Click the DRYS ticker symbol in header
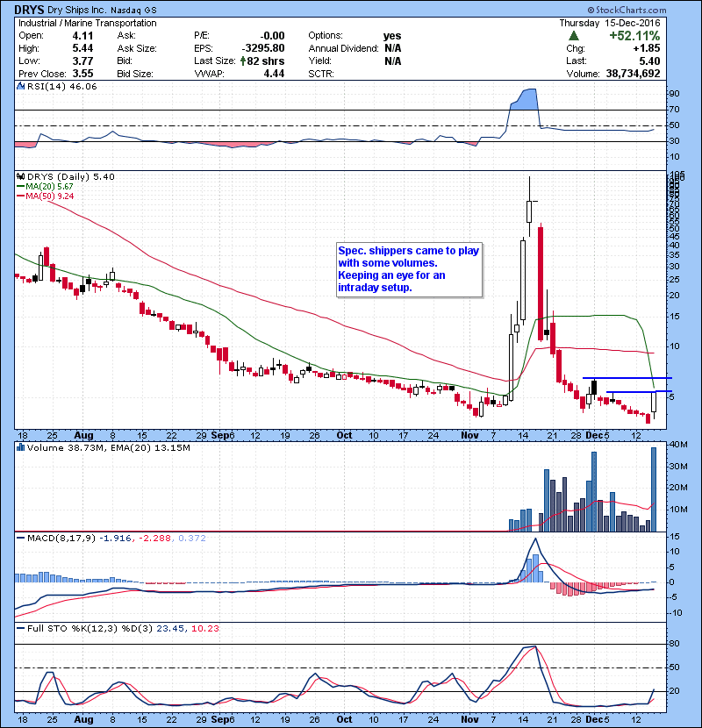The width and height of the screenshot is (702, 728). [x=29, y=10]
